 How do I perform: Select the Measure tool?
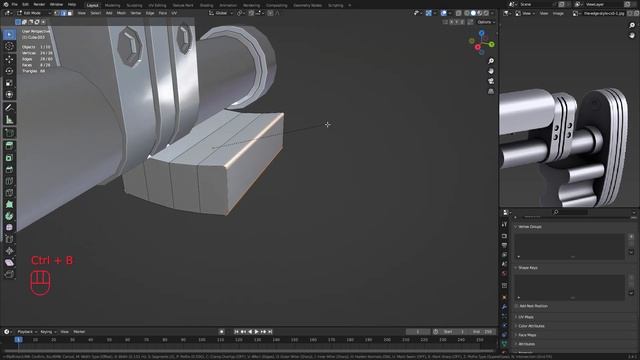click(x=9, y=120)
